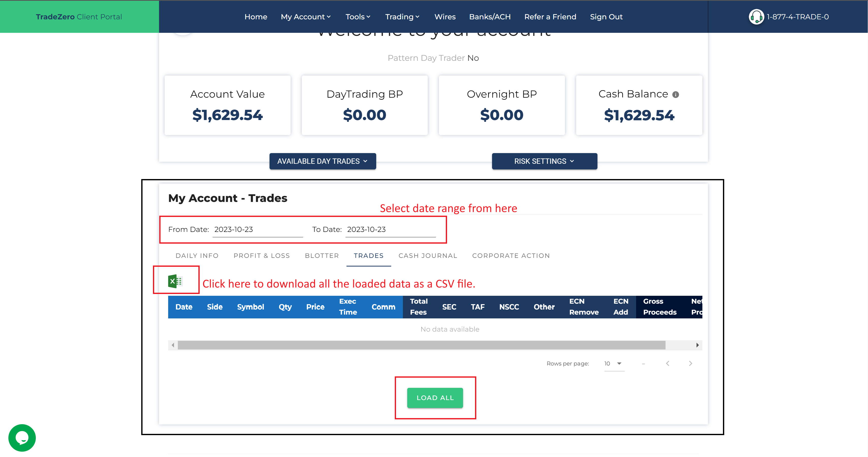Click the scrollbar left arrow

click(173, 345)
